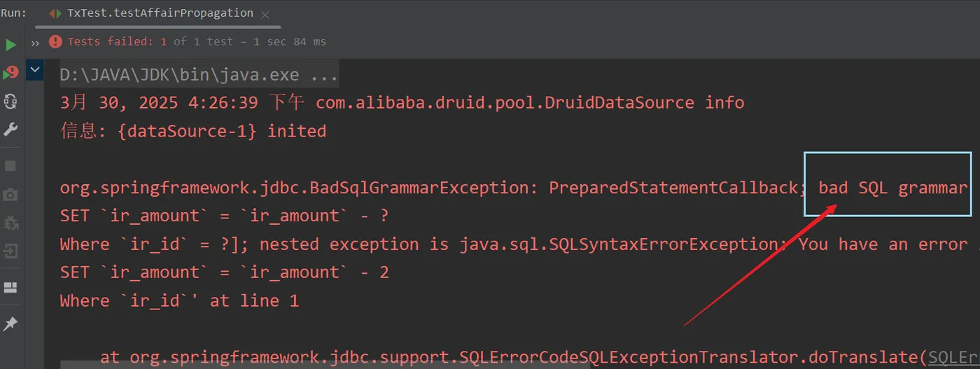
Task: Click the 'Run:' tool window label
Action: (14, 13)
